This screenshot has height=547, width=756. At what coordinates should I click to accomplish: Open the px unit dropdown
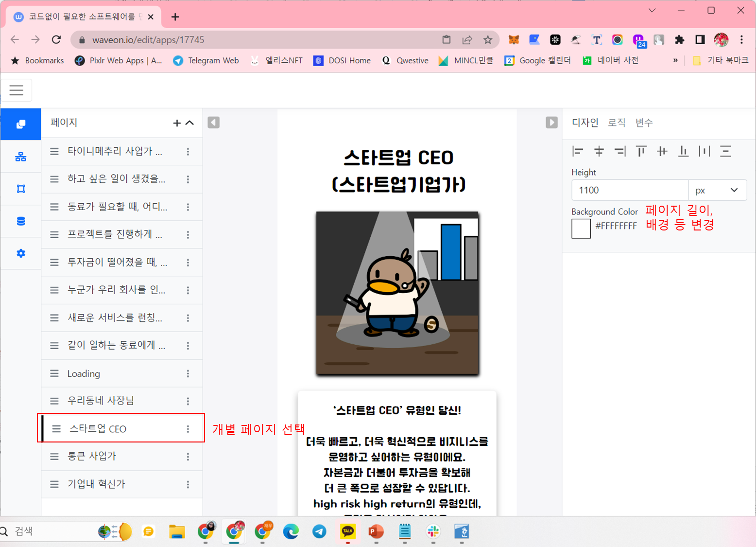tap(717, 190)
